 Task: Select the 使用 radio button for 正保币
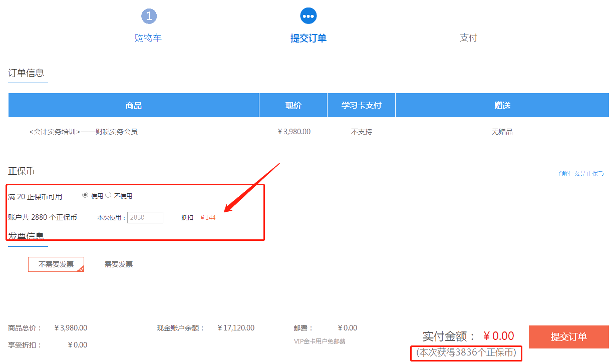pos(85,195)
